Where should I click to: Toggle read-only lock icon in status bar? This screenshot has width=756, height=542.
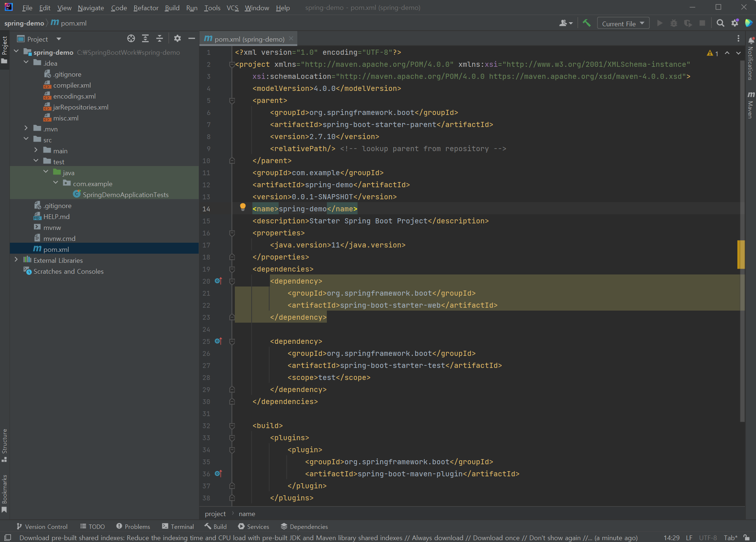coord(747,538)
